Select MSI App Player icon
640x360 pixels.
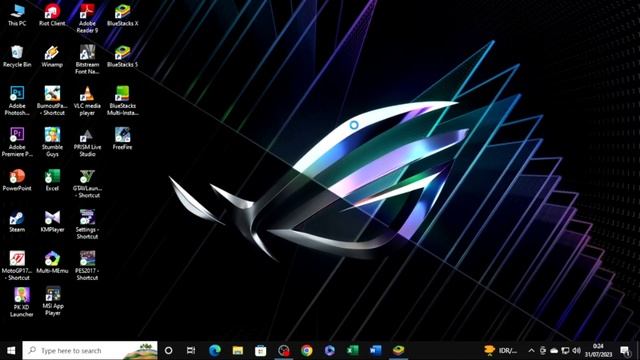pyautogui.click(x=53, y=301)
